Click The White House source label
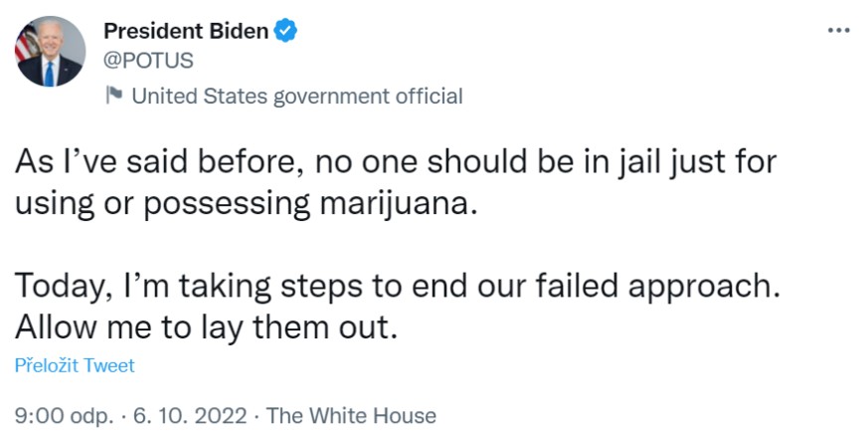868x434 pixels. 352,415
